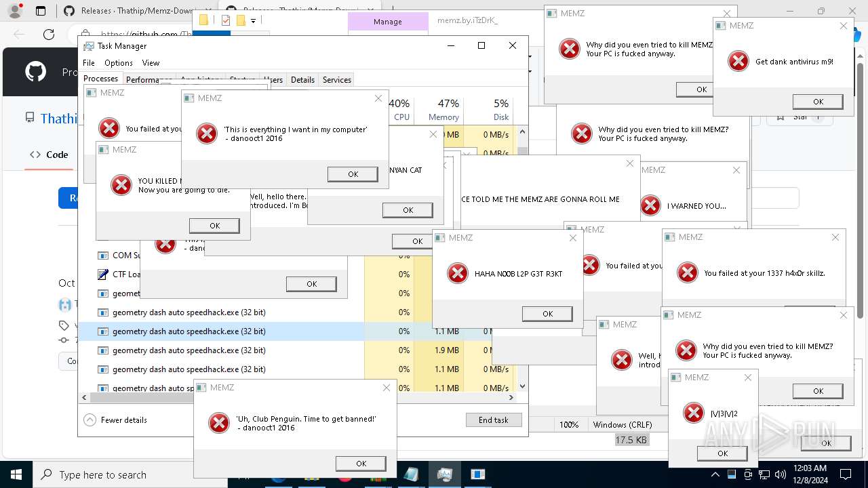Image resolution: width=868 pixels, height=488 pixels.
Task: Show hidden system tray icons
Action: pos(715,474)
